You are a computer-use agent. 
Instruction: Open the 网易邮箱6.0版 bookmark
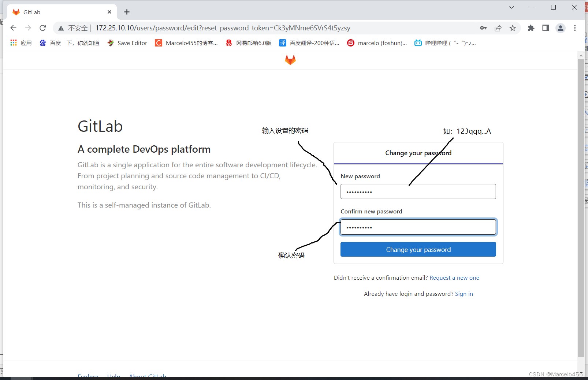(249, 43)
